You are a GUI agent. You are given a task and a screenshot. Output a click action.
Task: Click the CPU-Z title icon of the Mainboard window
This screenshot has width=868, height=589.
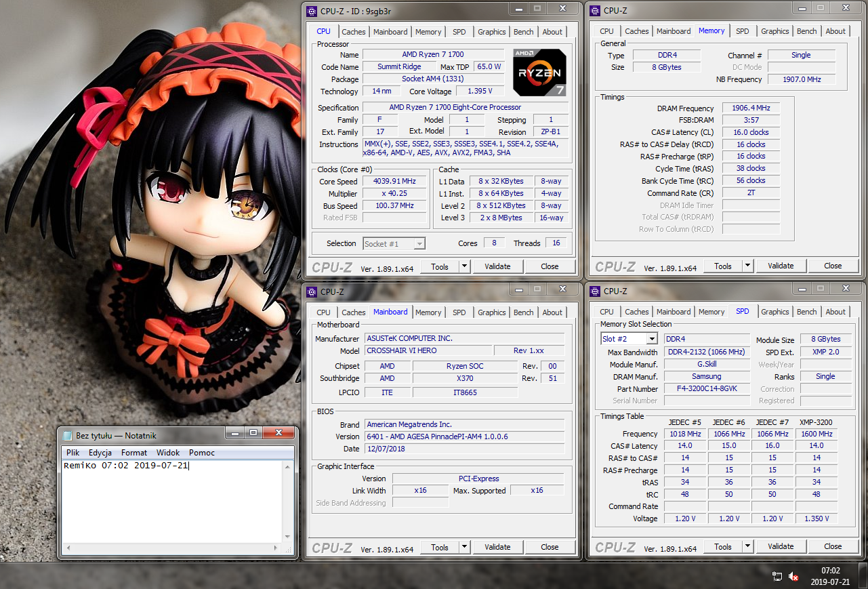click(311, 291)
